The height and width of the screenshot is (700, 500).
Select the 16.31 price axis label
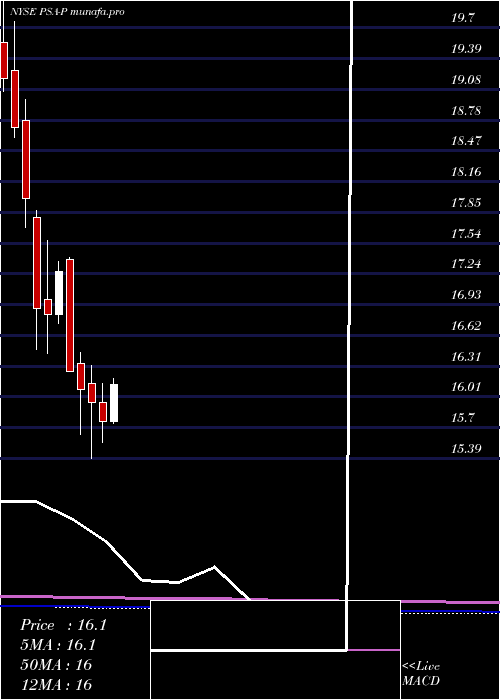[x=466, y=357]
